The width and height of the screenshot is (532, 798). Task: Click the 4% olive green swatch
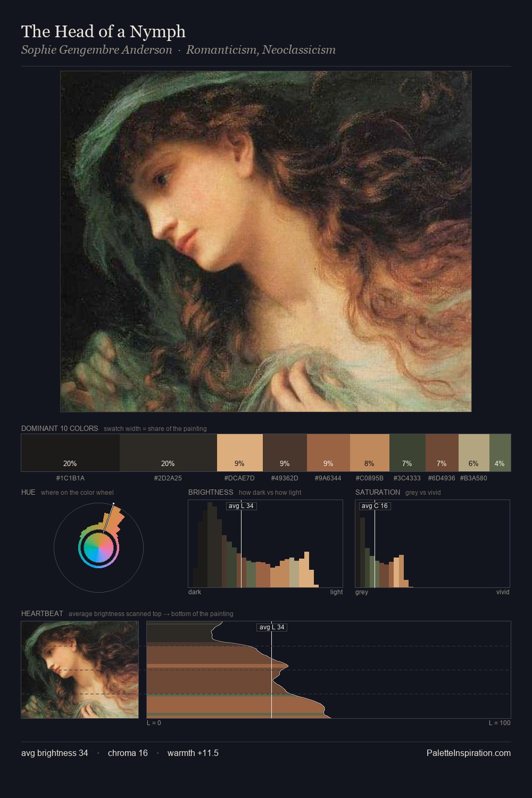pyautogui.click(x=500, y=453)
